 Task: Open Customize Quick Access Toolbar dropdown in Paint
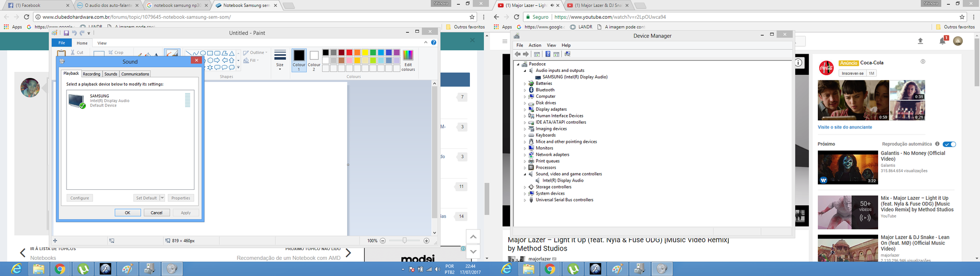point(89,33)
